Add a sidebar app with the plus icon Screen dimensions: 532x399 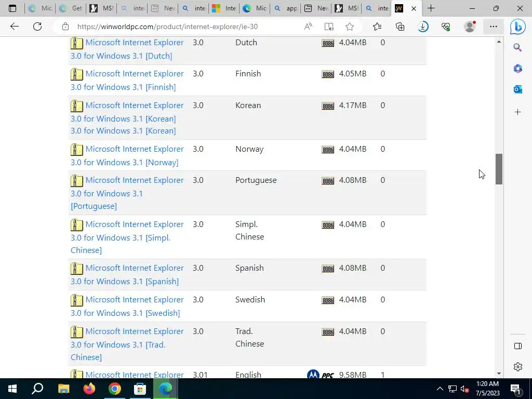tap(517, 112)
